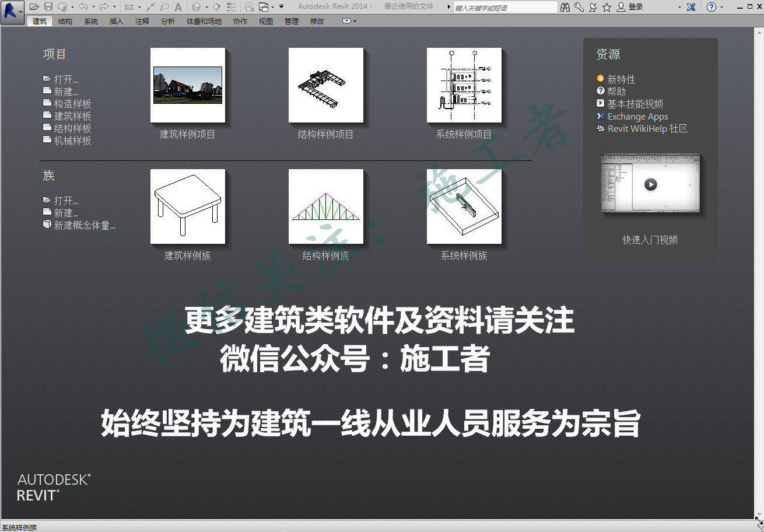764x532 pixels.
Task: Open the 结构样例族 truss thumbnail
Action: [326, 206]
